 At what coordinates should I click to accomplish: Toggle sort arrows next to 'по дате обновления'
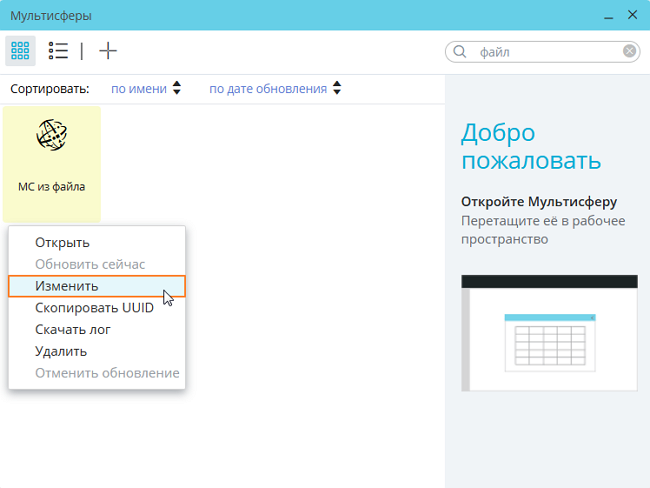click(337, 88)
